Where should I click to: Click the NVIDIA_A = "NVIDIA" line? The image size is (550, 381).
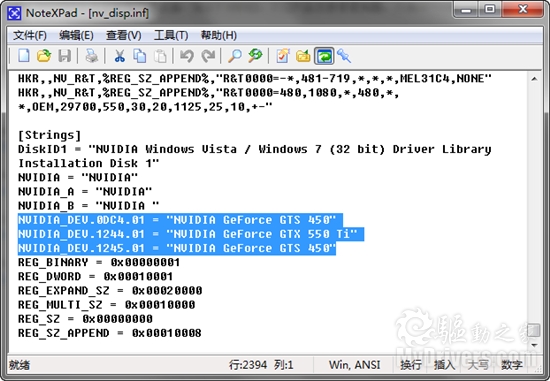(x=85, y=192)
